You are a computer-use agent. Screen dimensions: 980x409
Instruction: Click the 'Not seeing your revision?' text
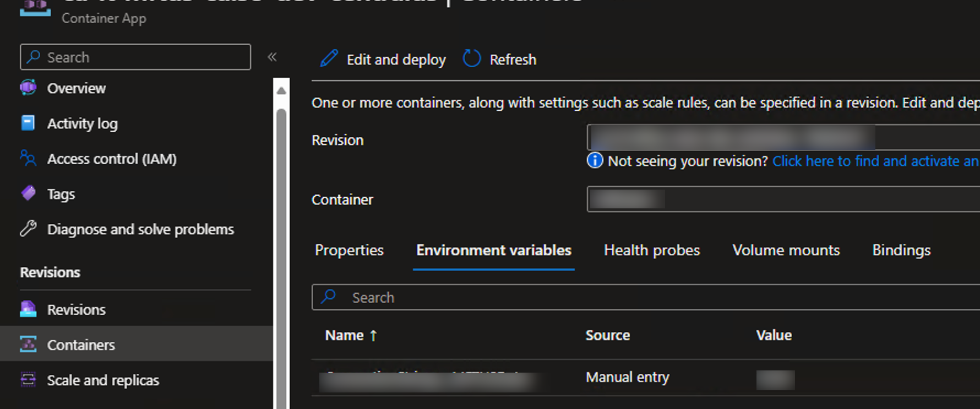click(688, 161)
